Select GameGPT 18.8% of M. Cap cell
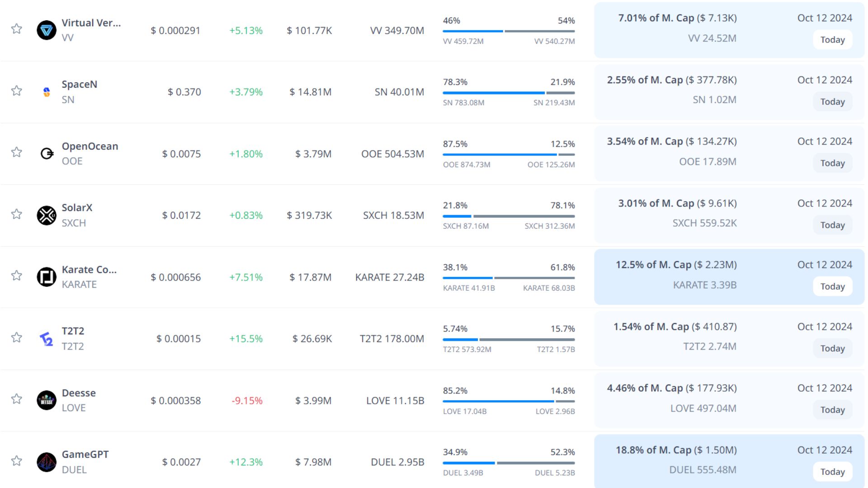The image size is (868, 488). click(x=676, y=450)
